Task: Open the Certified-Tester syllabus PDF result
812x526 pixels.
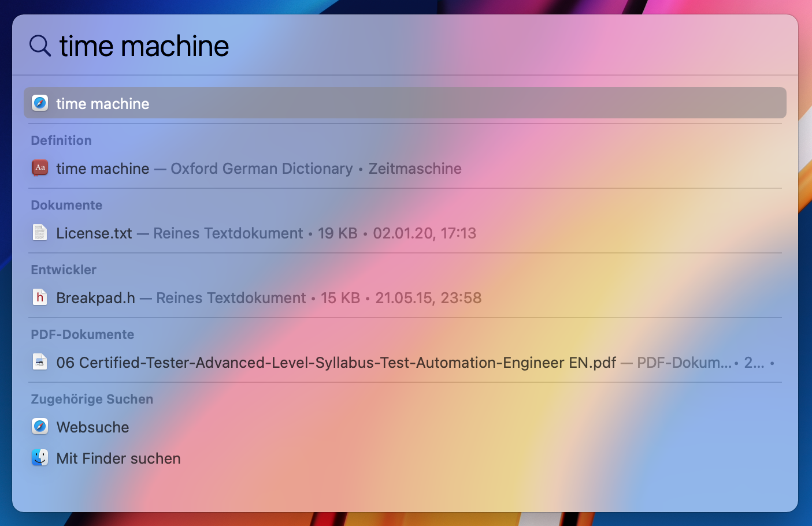Action: tap(405, 362)
